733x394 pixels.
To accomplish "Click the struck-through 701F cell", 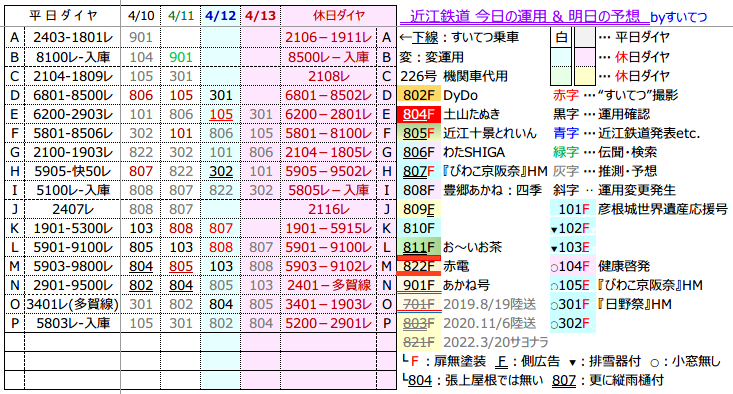I will coord(419,304).
